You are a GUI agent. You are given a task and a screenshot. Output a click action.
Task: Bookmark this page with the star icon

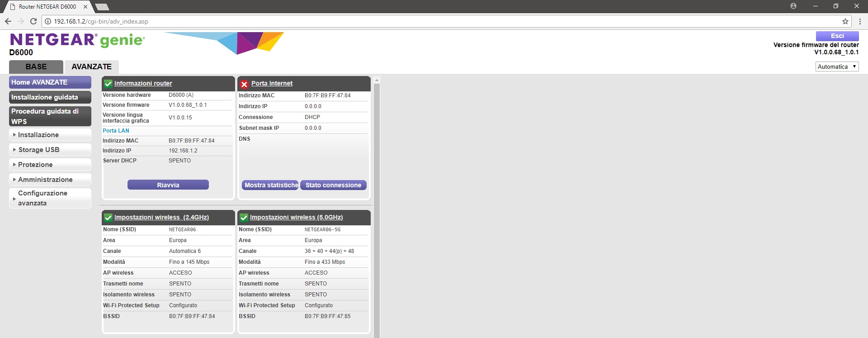(x=845, y=21)
